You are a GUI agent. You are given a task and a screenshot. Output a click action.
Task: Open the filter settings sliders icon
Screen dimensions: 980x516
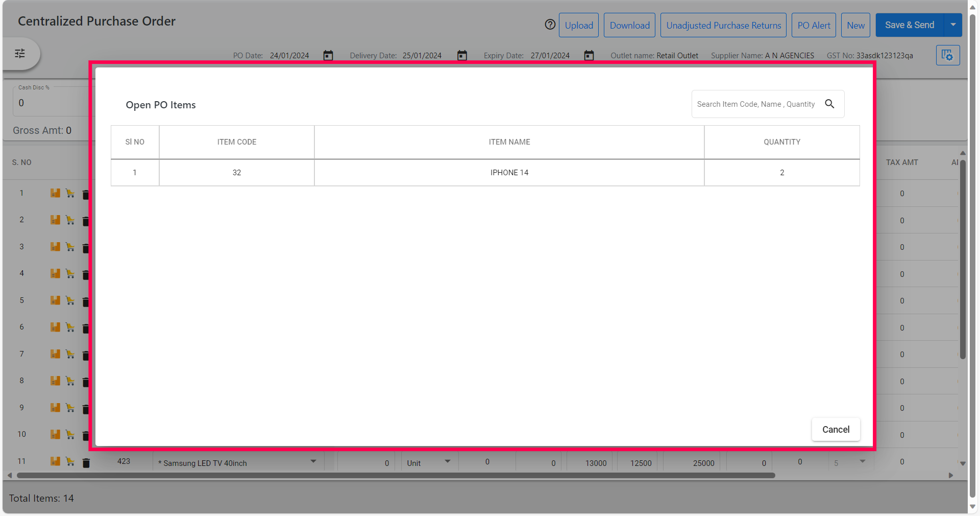[x=20, y=54]
